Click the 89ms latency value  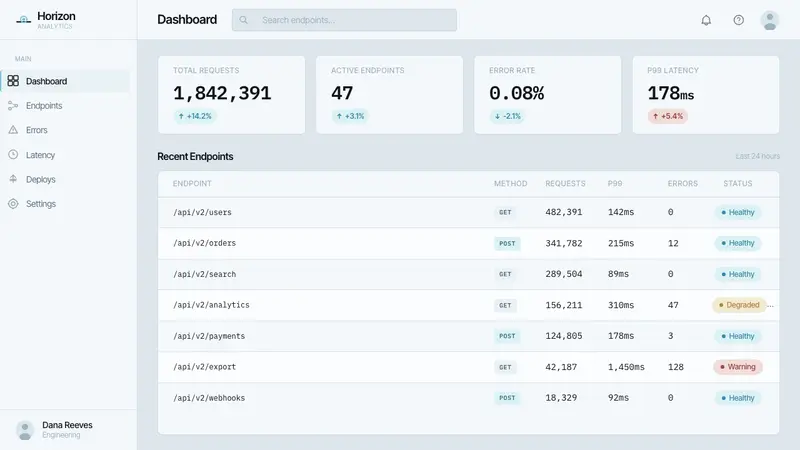pyautogui.click(x=618, y=274)
